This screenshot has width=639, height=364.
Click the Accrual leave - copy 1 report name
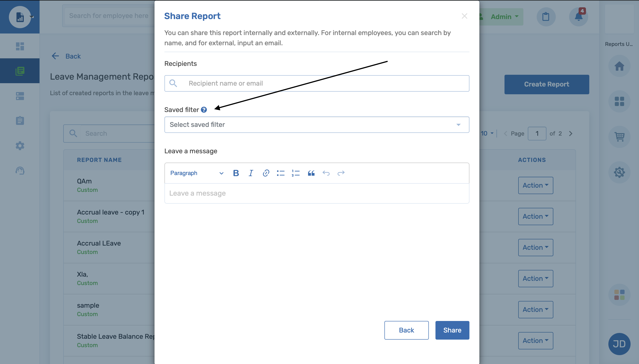[x=111, y=212]
